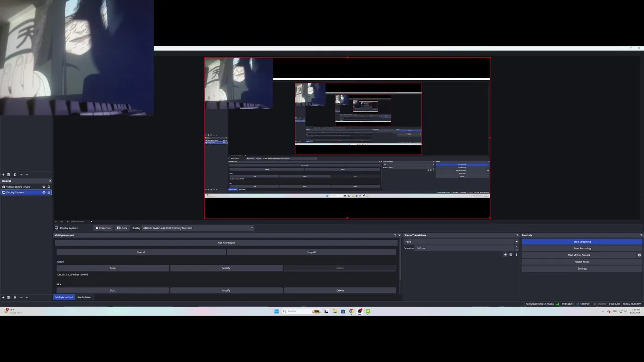Click the green connection bars status icon

tap(558, 304)
